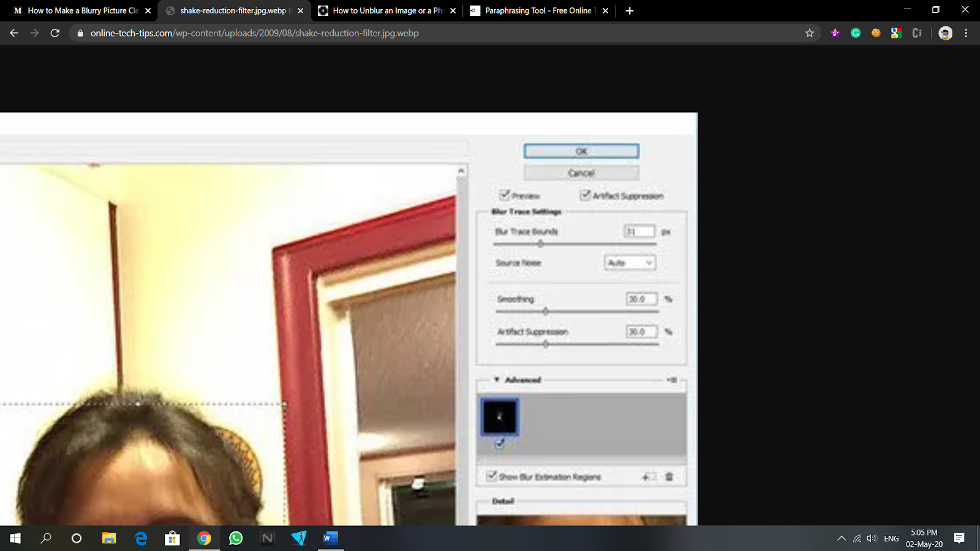Toggle the checkbox under the blur trace thumbnail

pyautogui.click(x=500, y=443)
